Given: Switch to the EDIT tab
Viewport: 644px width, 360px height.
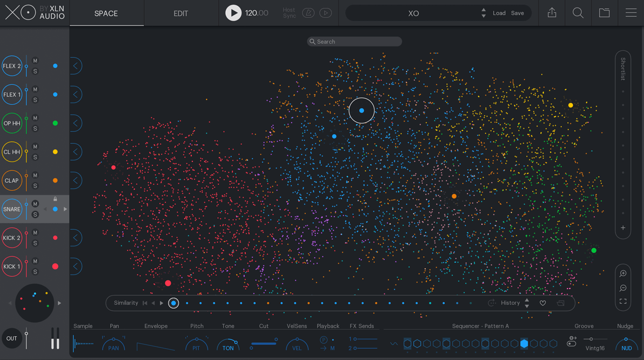Looking at the screenshot, I should [x=180, y=14].
